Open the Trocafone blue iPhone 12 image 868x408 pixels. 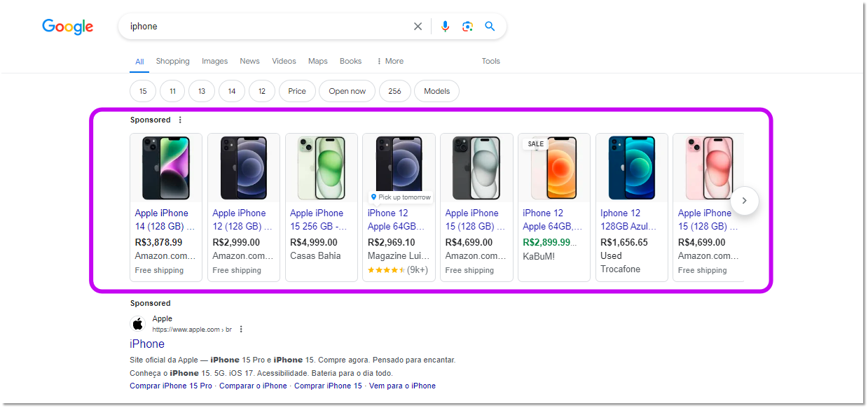pos(632,168)
